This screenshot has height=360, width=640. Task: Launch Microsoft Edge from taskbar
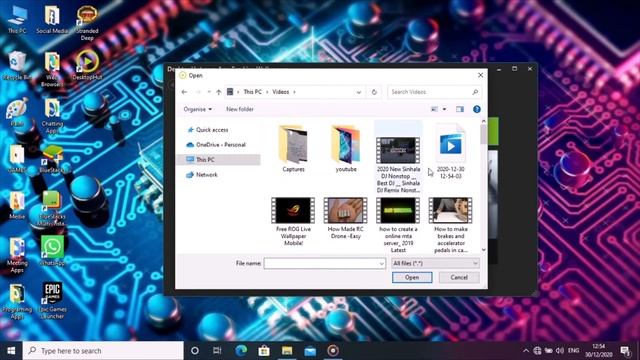pyautogui.click(x=241, y=351)
